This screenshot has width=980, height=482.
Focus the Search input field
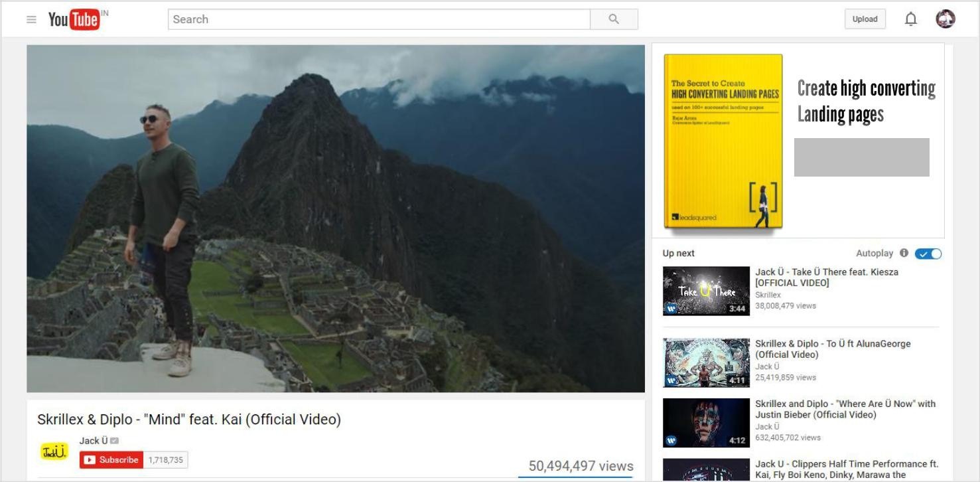(379, 19)
